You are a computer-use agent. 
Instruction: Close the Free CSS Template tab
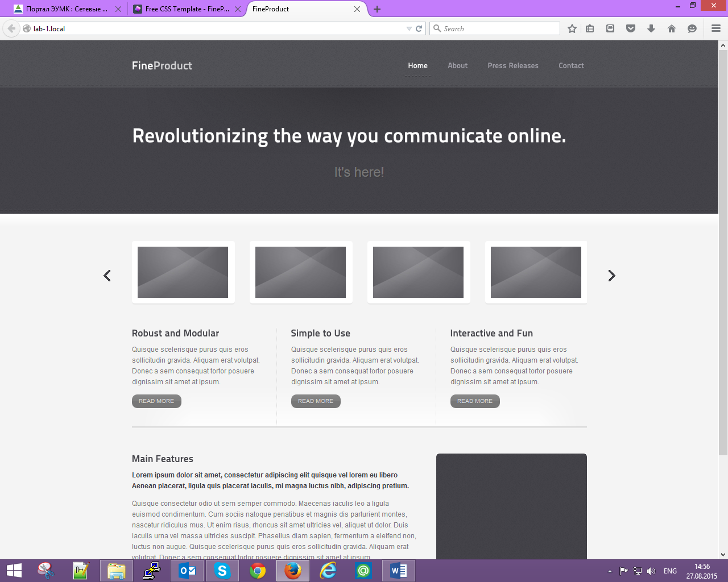[238, 9]
